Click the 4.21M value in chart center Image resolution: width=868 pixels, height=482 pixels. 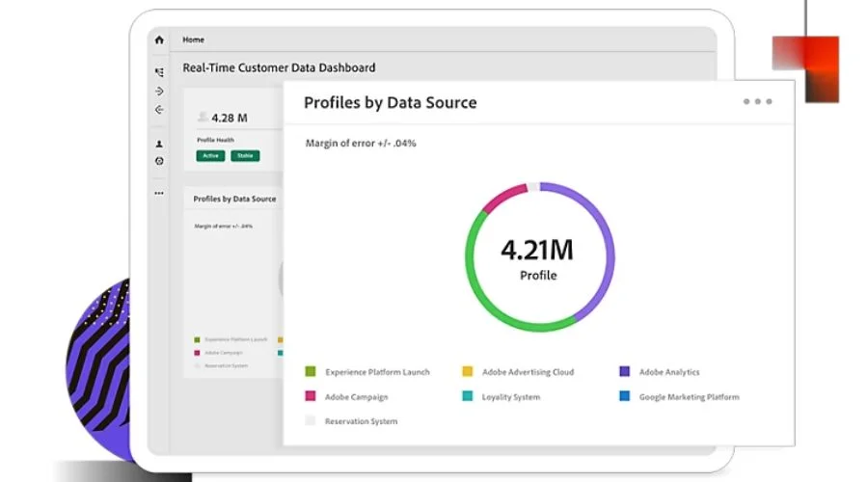coord(537,250)
